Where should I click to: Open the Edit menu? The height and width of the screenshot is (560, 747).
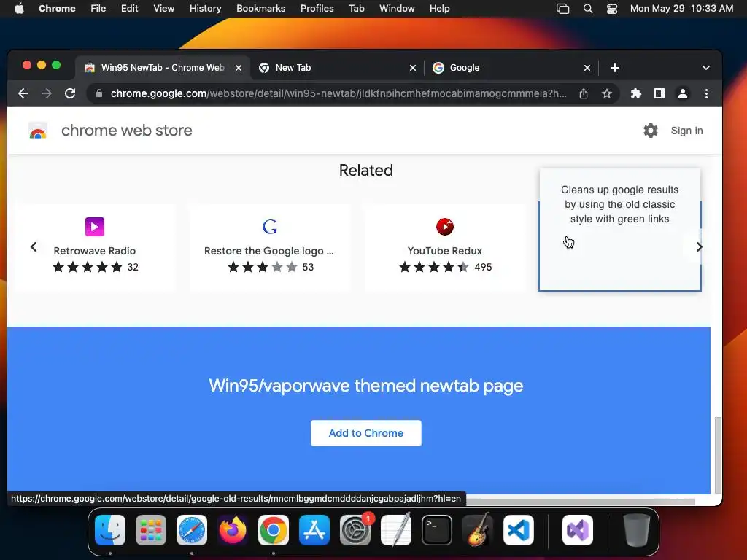click(x=130, y=9)
